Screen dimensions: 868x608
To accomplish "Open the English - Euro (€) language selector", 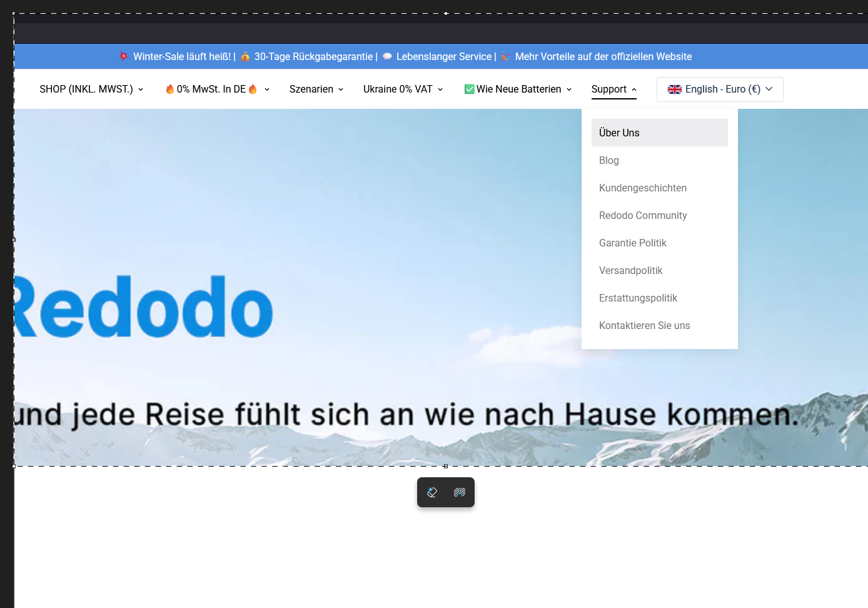I will point(720,89).
